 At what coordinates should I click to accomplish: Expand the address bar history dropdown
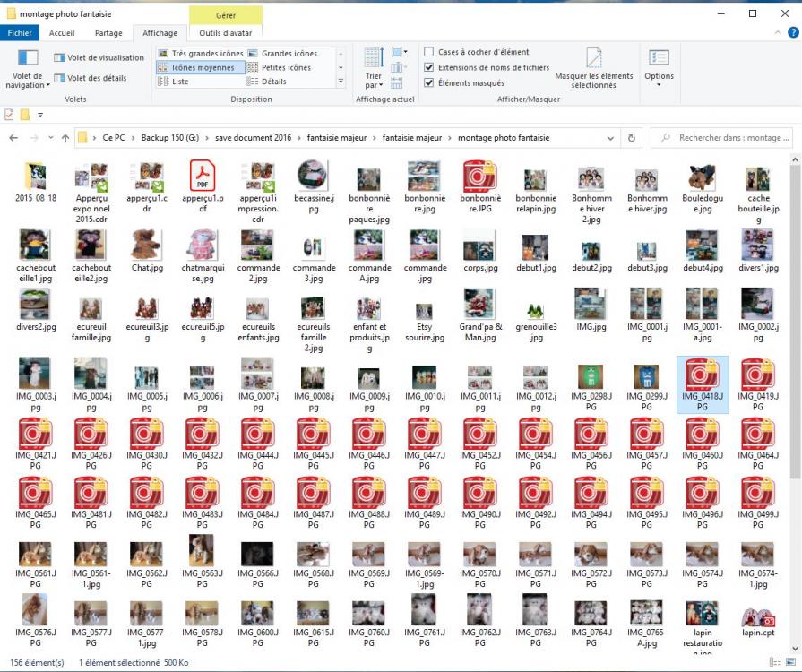tap(610, 138)
